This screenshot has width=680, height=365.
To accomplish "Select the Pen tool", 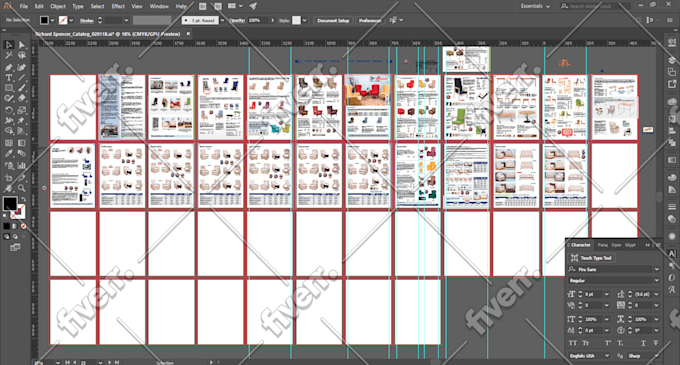I will pos(9,67).
